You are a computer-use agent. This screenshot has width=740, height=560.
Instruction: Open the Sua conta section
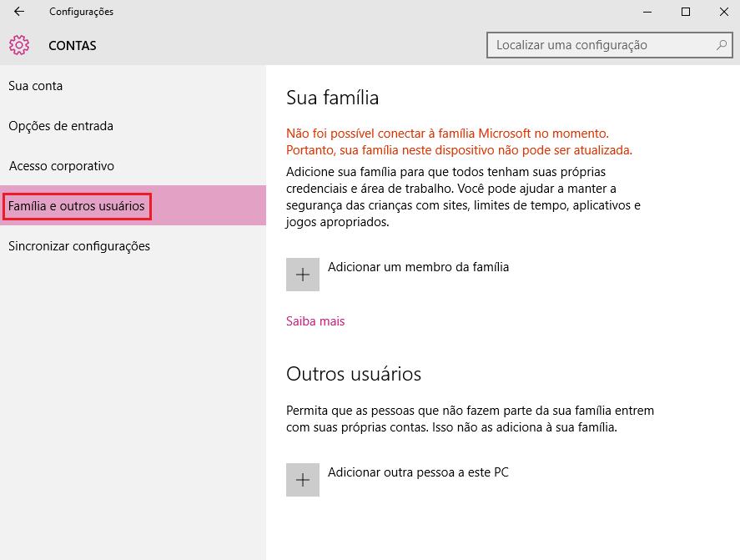click(x=36, y=86)
